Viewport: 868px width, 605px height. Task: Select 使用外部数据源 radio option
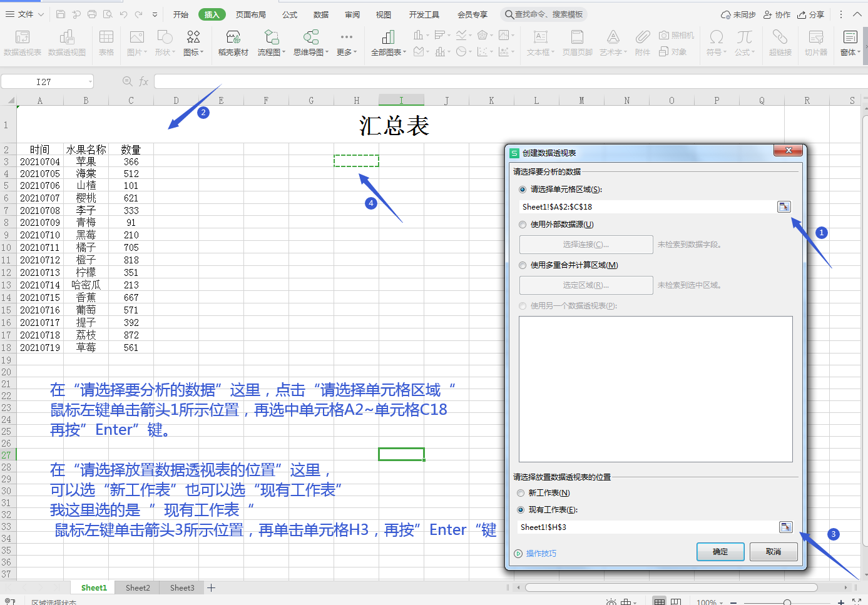523,225
